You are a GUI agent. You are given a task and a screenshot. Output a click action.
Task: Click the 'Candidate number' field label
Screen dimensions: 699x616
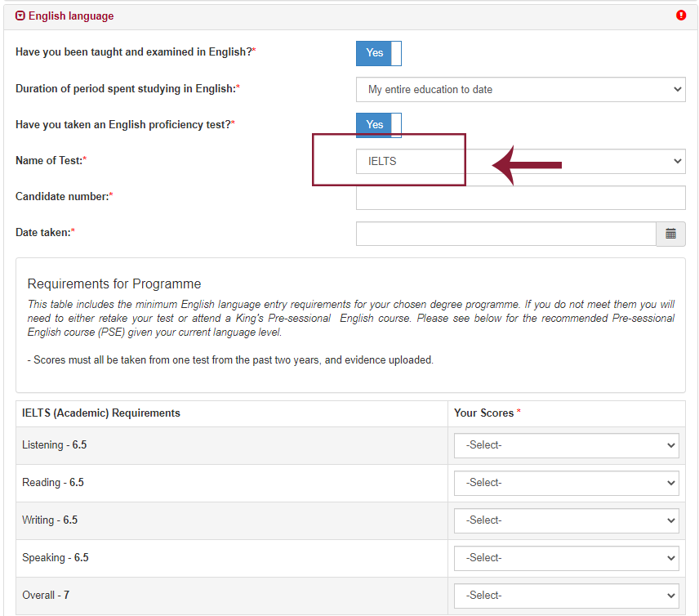(62, 197)
